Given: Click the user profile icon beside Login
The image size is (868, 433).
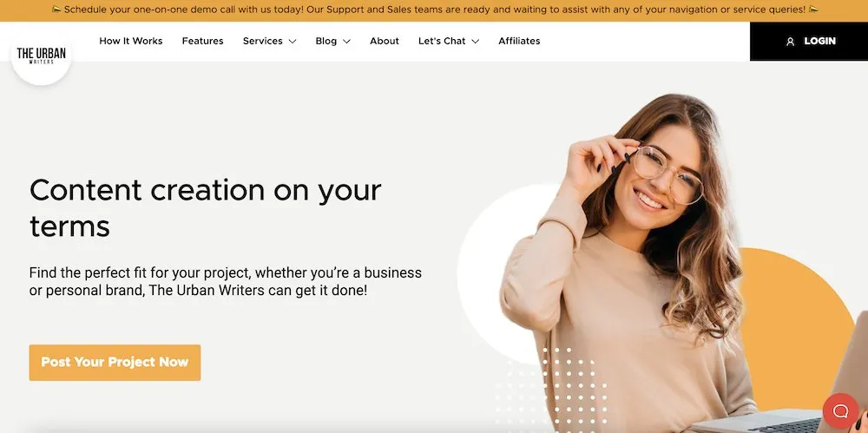Looking at the screenshot, I should pyautogui.click(x=790, y=42).
